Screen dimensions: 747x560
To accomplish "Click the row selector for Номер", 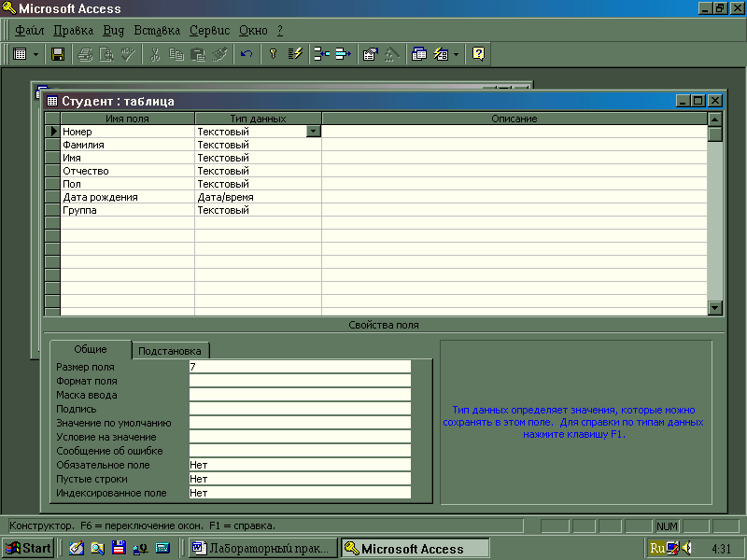I will point(52,132).
